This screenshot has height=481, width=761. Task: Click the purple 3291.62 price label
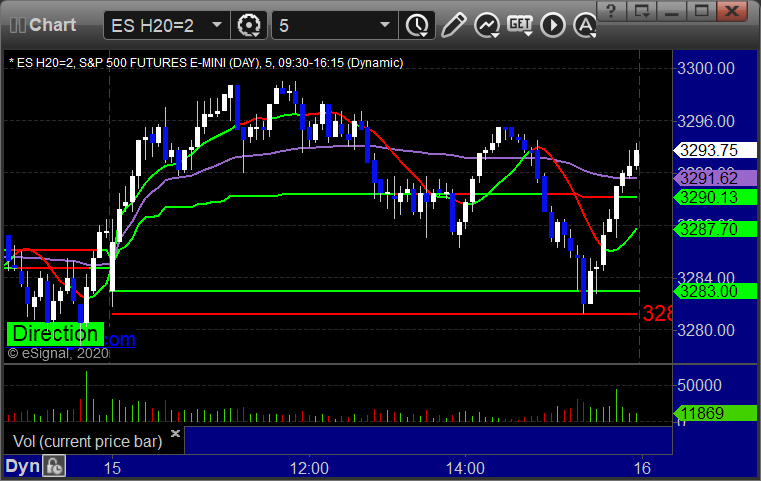pos(715,178)
